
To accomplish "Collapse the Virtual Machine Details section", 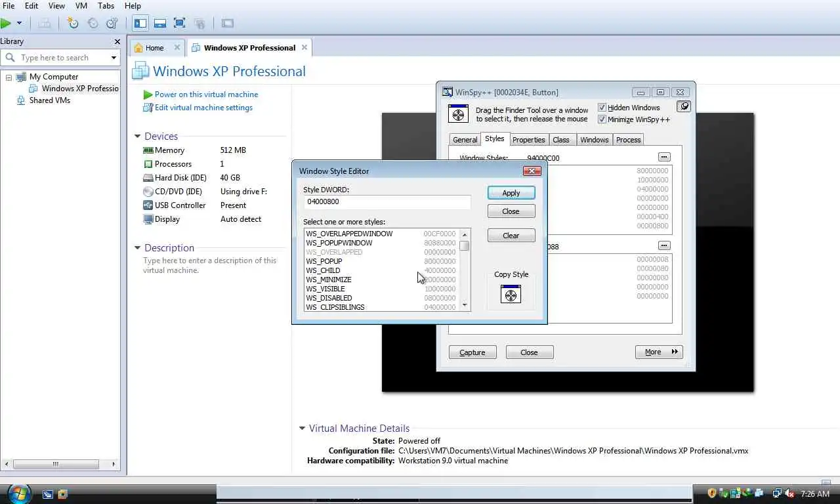I will 302,429.
